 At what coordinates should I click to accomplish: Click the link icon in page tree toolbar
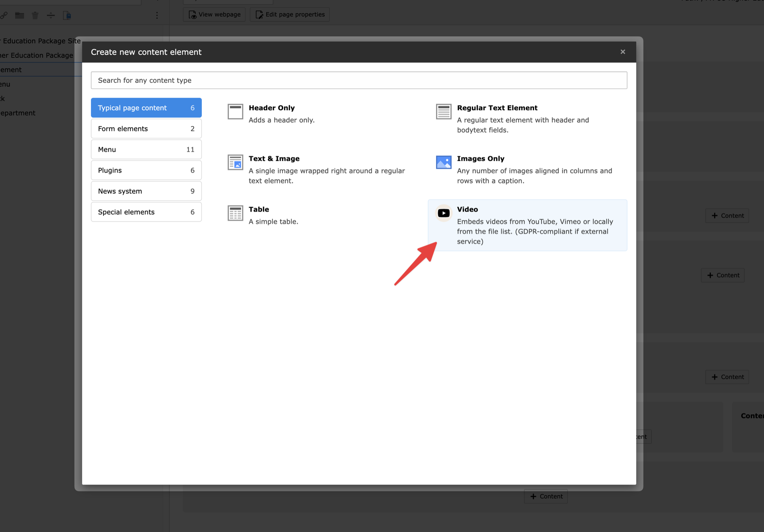click(x=4, y=16)
